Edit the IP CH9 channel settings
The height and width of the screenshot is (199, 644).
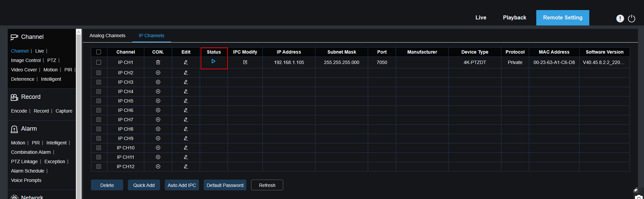pyautogui.click(x=186, y=138)
